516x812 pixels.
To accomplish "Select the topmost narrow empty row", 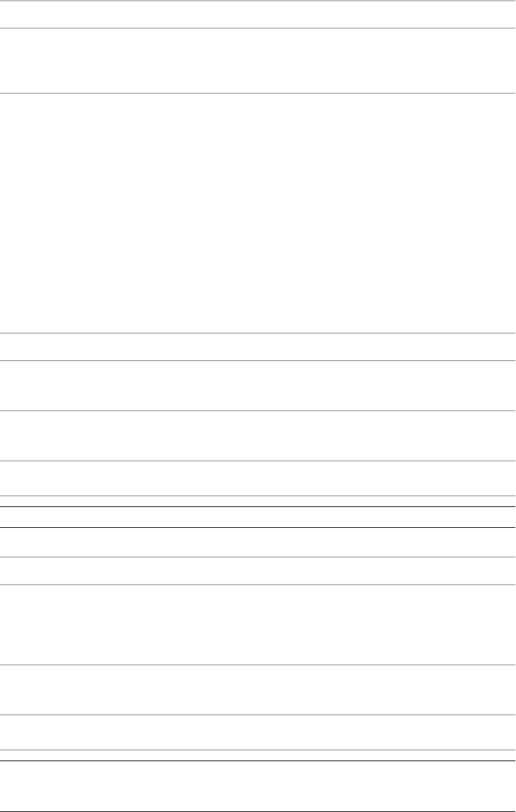I will 258,14.
